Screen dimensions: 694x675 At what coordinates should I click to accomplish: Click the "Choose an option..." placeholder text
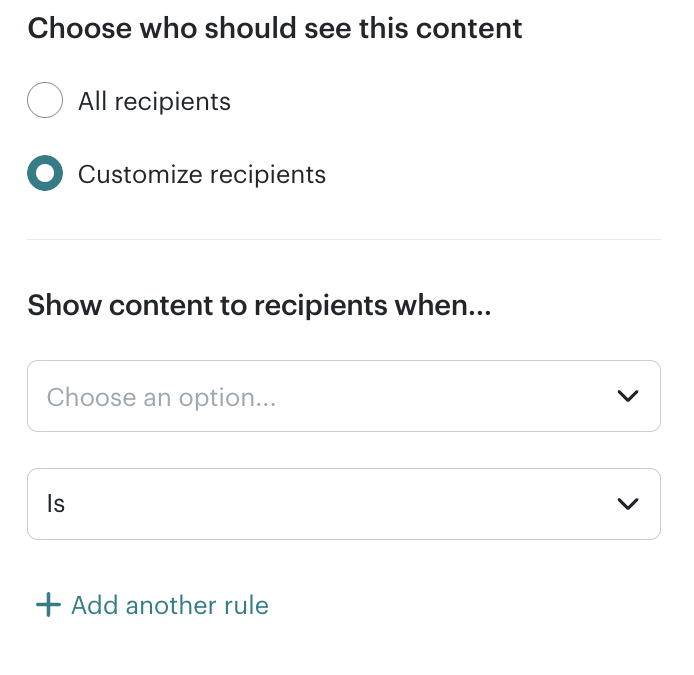point(161,397)
